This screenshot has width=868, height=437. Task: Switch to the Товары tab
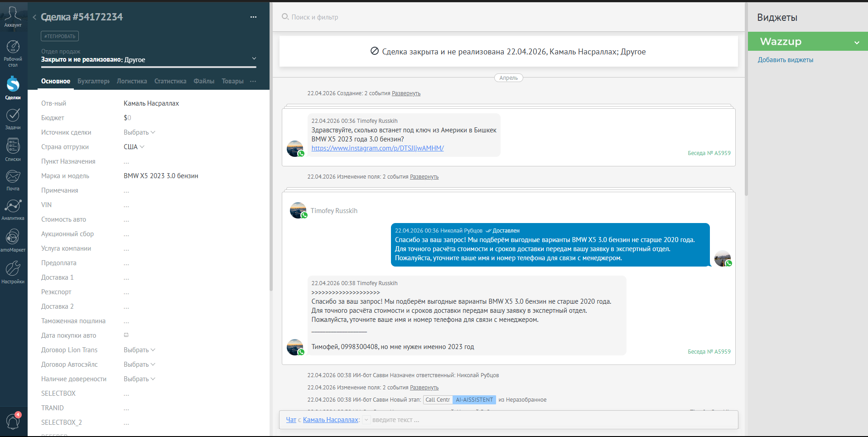(232, 81)
